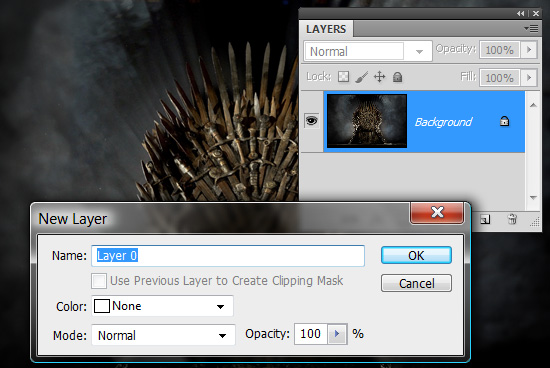Viewport: 550px width, 368px height.
Task: Close the New Layer dialog
Action: [437, 212]
